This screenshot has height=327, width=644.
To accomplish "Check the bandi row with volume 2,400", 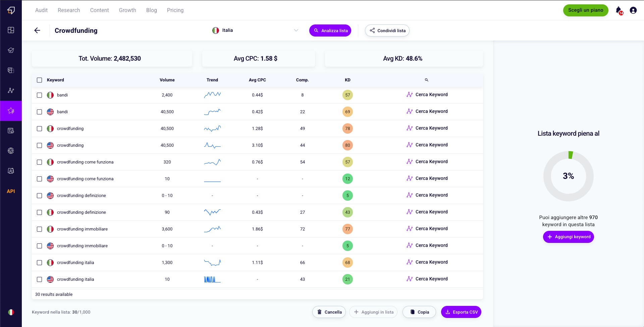I will coord(40,95).
